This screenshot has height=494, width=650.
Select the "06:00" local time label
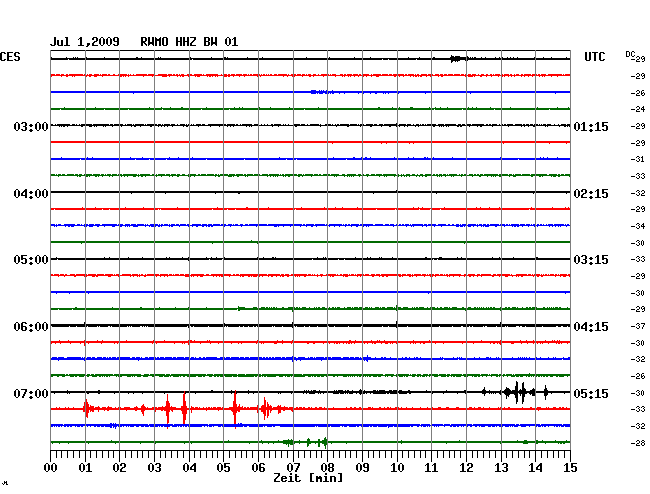[x=31, y=327]
